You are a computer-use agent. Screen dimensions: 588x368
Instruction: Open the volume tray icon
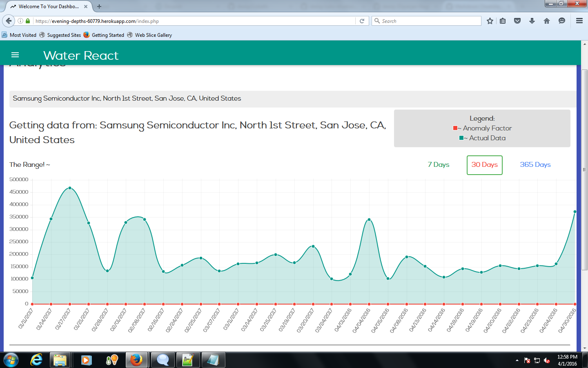coord(547,361)
